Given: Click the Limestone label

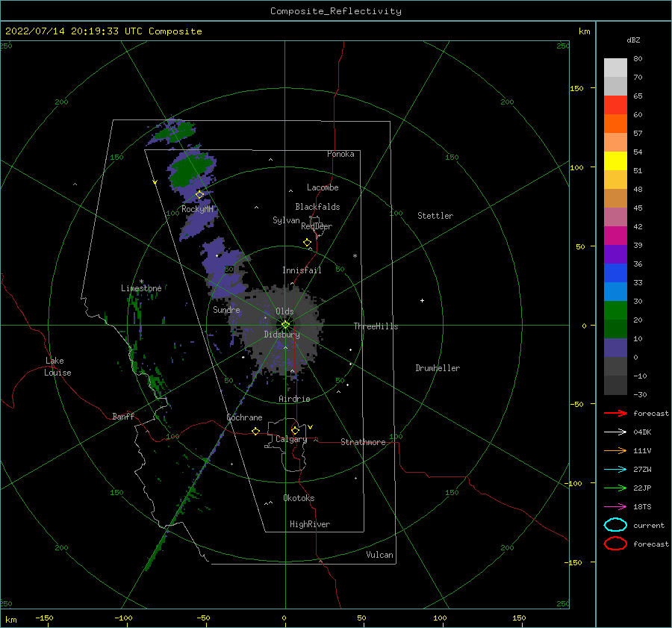Looking at the screenshot, I should pos(141,288).
